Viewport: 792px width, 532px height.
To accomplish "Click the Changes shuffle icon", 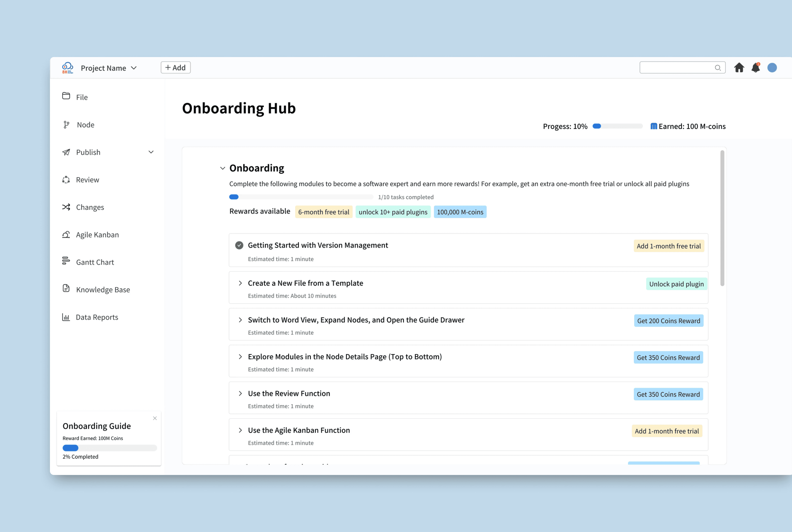I will pos(66,207).
